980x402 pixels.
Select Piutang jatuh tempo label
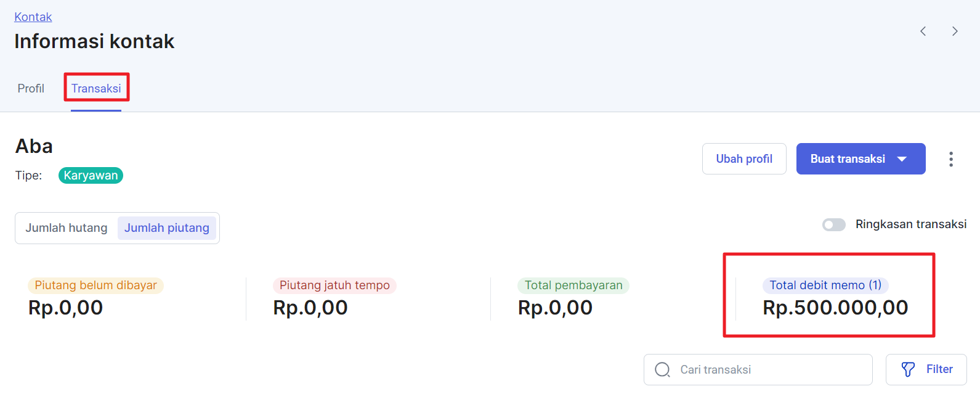(334, 285)
